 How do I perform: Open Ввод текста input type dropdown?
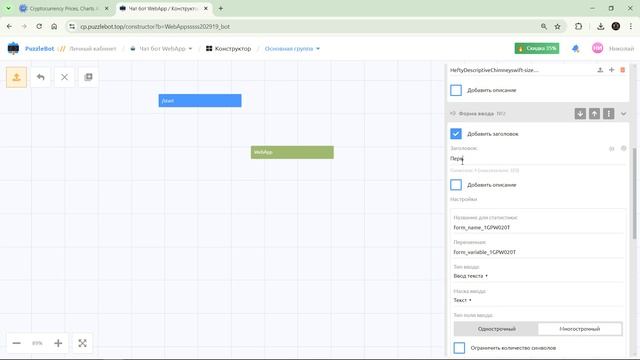coord(471,276)
